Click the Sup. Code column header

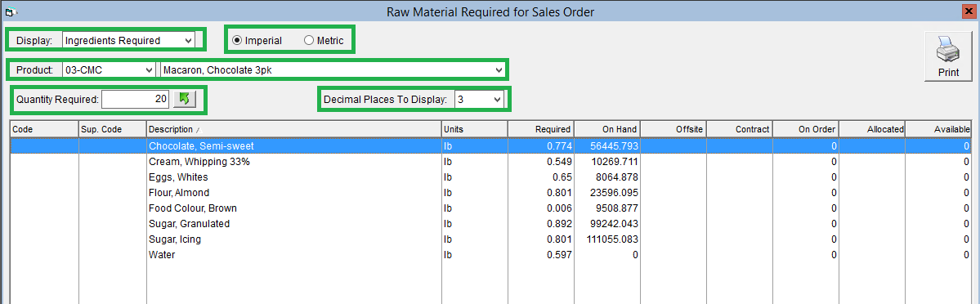pos(113,129)
